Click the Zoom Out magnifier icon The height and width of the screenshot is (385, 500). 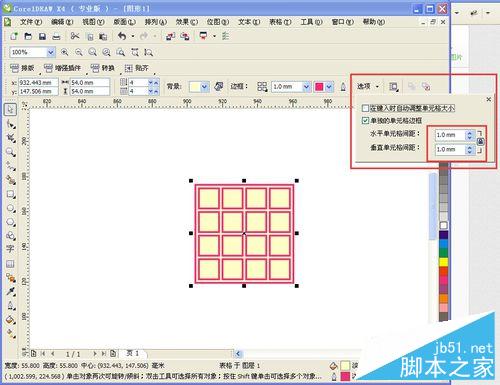pos(79,52)
